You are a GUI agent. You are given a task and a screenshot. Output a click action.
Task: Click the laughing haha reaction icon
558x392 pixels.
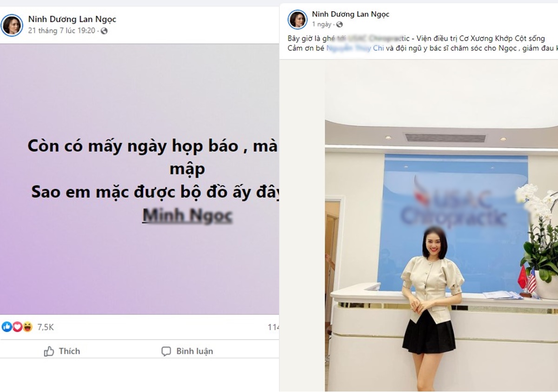click(27, 327)
